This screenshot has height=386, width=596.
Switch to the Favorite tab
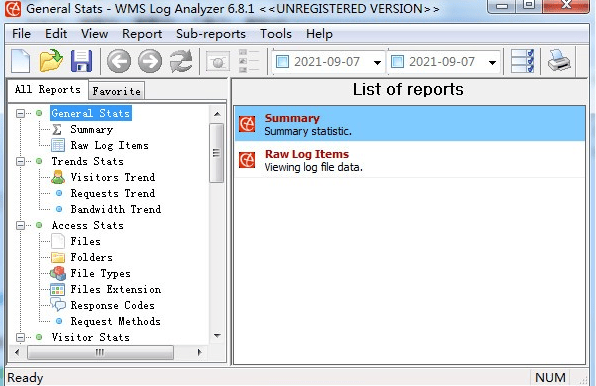[116, 91]
